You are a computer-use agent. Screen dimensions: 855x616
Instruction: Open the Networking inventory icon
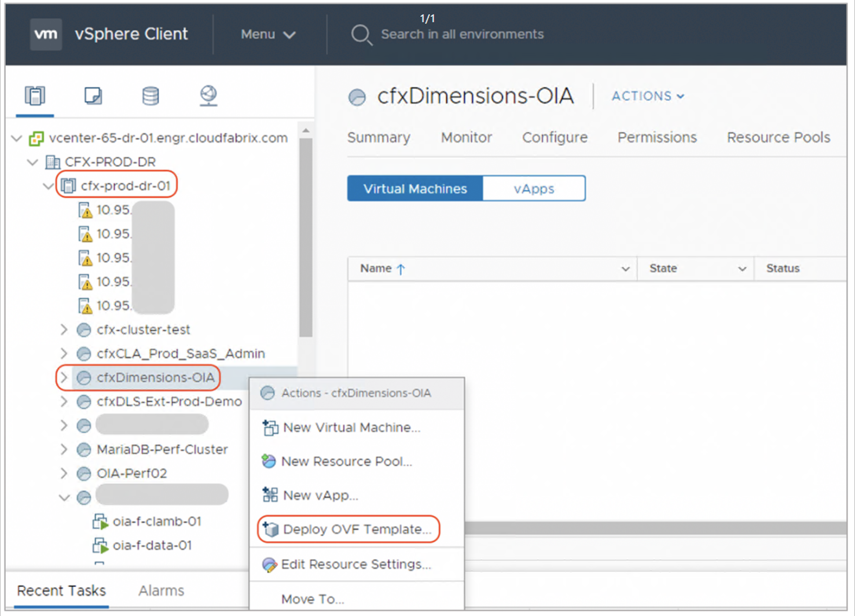tap(208, 96)
